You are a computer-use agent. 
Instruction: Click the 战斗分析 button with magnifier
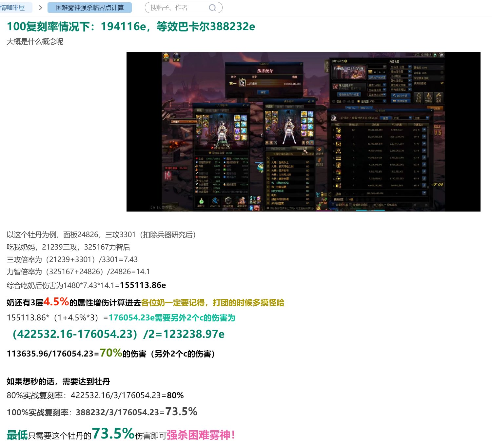401,96
